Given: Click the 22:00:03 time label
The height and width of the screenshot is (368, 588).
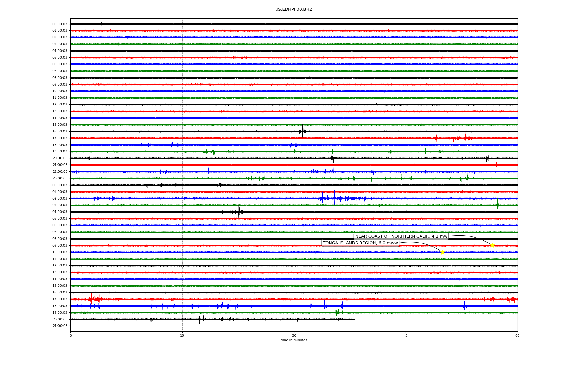Looking at the screenshot, I should point(60,172).
